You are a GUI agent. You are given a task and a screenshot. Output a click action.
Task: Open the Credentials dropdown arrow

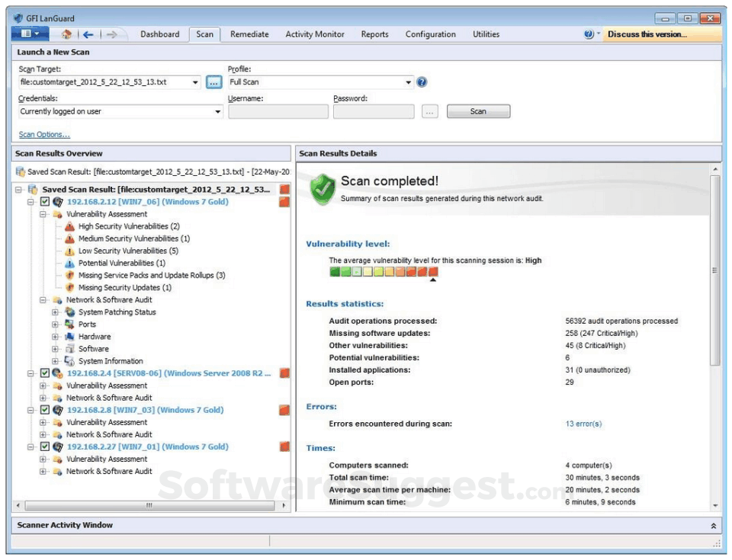point(217,112)
